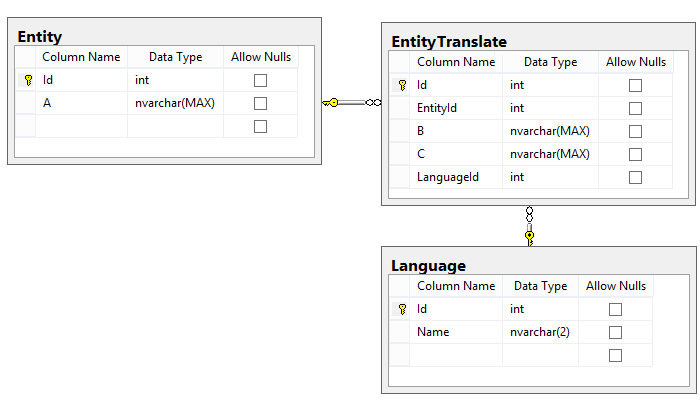Click Data Type header in Entity table
The image size is (700, 400).
point(176,57)
